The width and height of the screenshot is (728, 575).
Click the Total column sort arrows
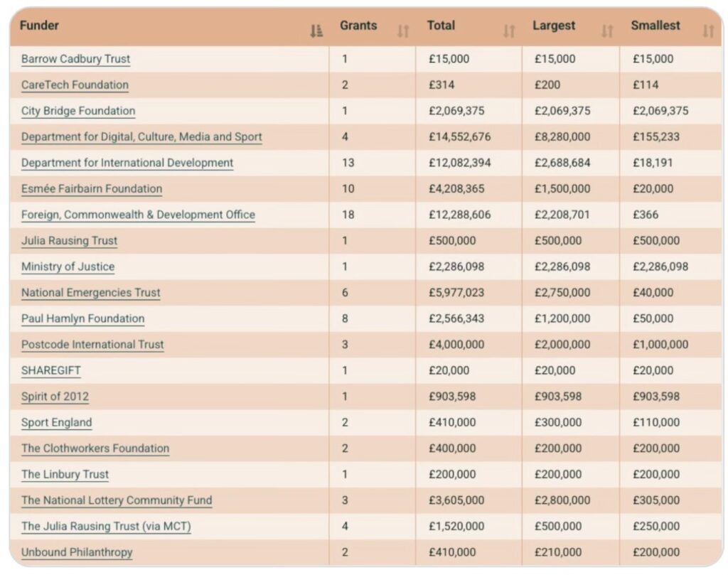tap(509, 31)
